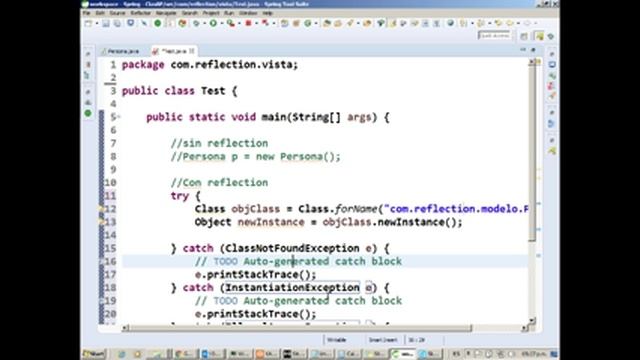Click the Open Perspective icon near Quick Access
The width and height of the screenshot is (640, 360).
point(524,36)
